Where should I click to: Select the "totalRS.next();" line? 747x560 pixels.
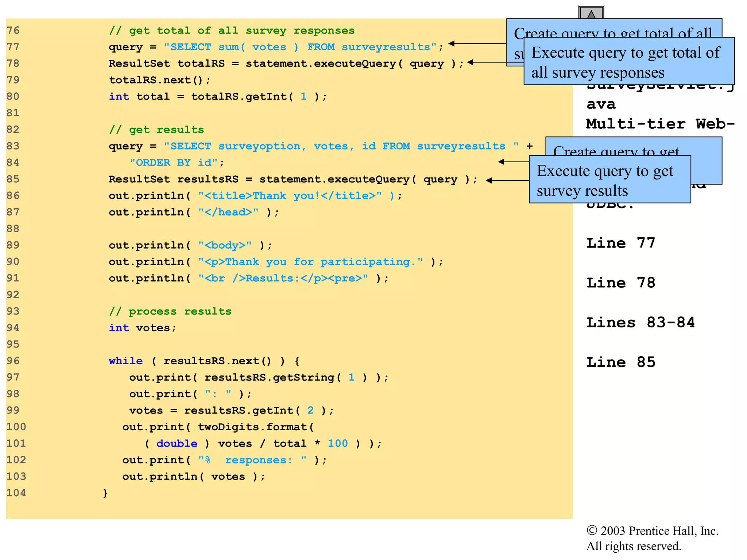coord(160,80)
